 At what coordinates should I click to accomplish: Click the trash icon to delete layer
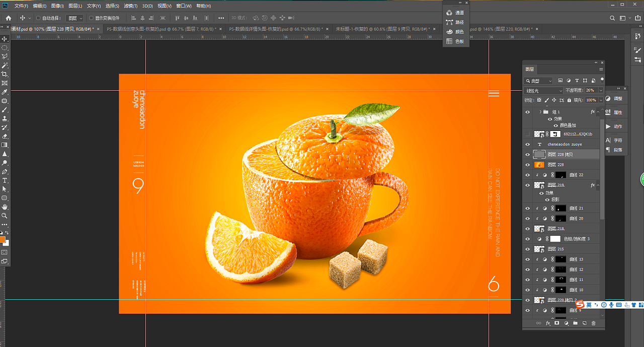(593, 323)
